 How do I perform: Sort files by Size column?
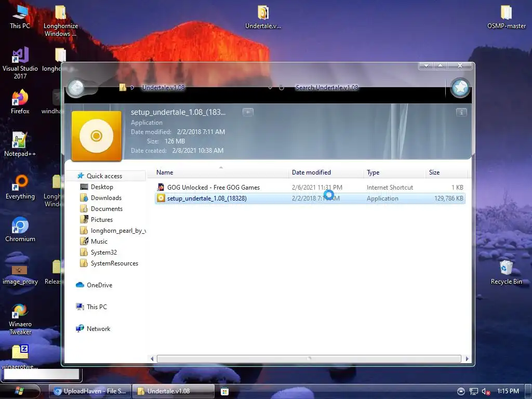pos(446,172)
